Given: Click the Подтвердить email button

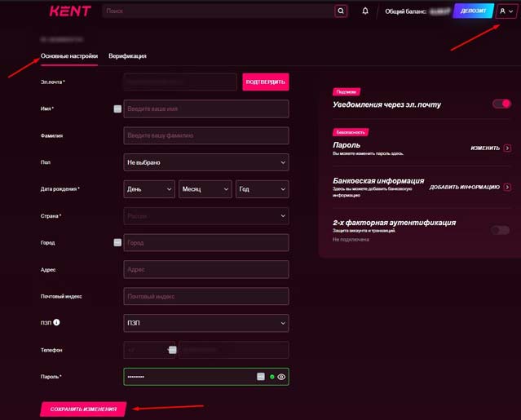Looking at the screenshot, I should coord(266,82).
